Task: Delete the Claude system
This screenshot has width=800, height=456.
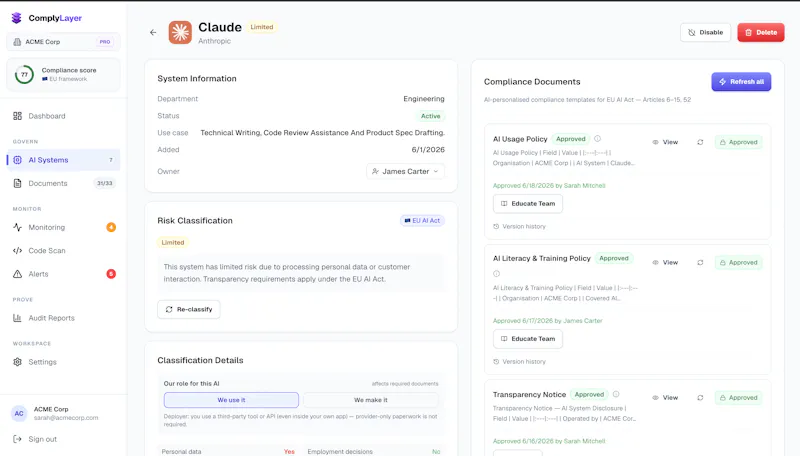Action: tap(761, 32)
